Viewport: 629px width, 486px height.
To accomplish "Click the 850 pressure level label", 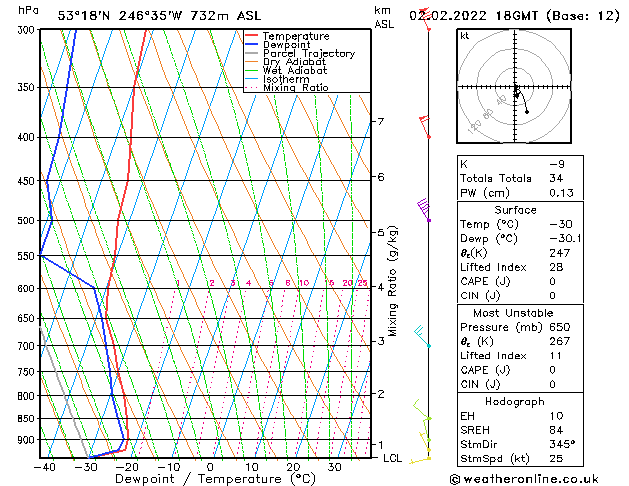I will point(28,419).
